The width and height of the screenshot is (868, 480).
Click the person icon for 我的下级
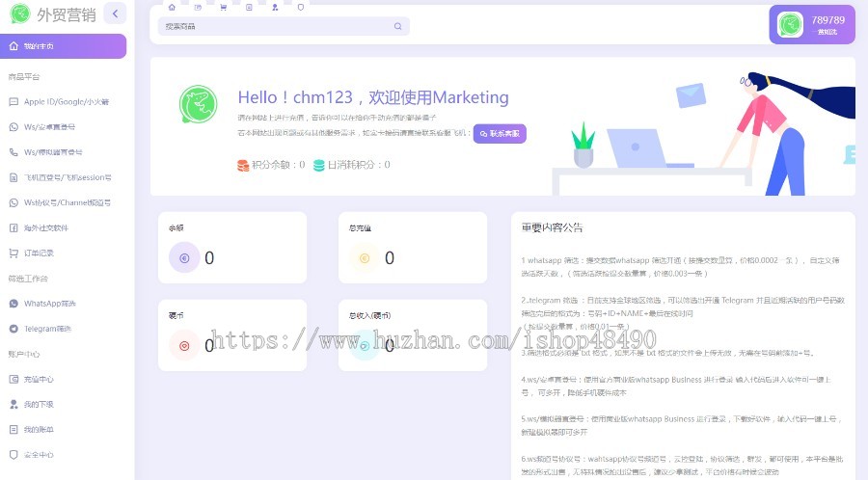tap(14, 404)
